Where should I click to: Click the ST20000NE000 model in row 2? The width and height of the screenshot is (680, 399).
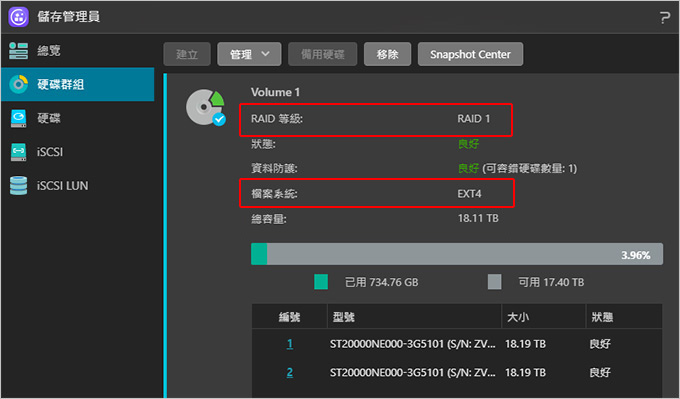click(412, 373)
